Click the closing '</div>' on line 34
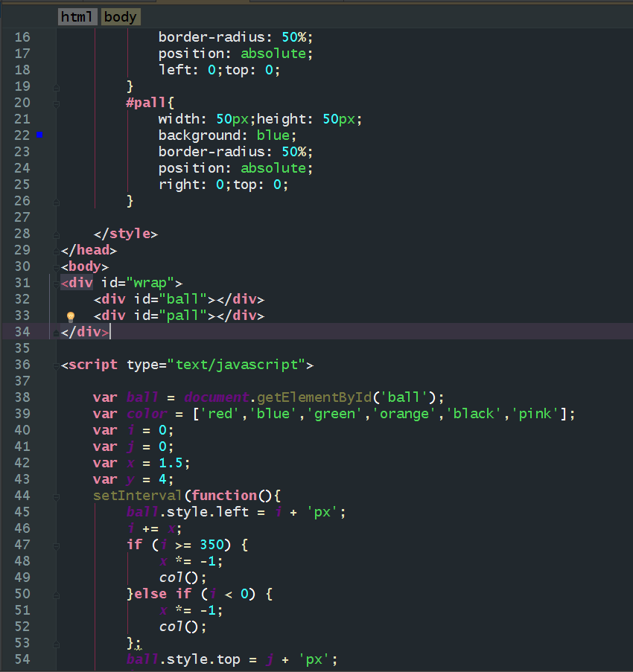This screenshot has height=672, width=633. coord(84,332)
